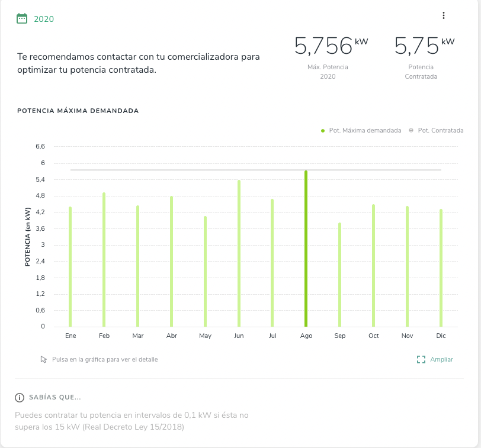Click the Dic month axis label
Viewport: 481px width, 448px height.
441,336
